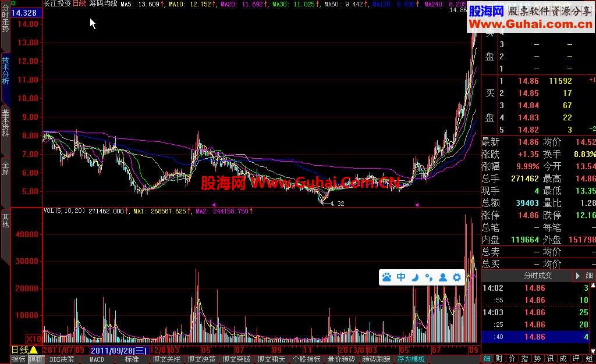596x364 pixels.
Task: Click the 筹码均线 indicator name in header
Action: tap(103, 4)
